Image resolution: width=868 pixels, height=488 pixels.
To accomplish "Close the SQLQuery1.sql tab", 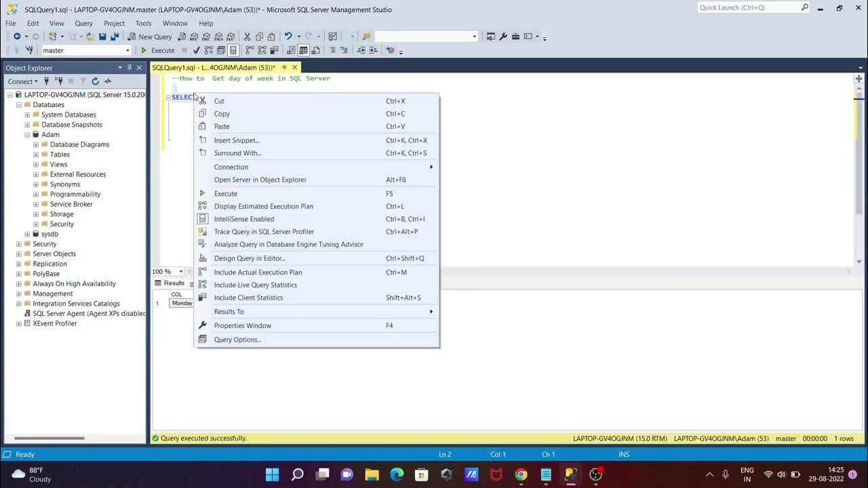I will point(294,67).
